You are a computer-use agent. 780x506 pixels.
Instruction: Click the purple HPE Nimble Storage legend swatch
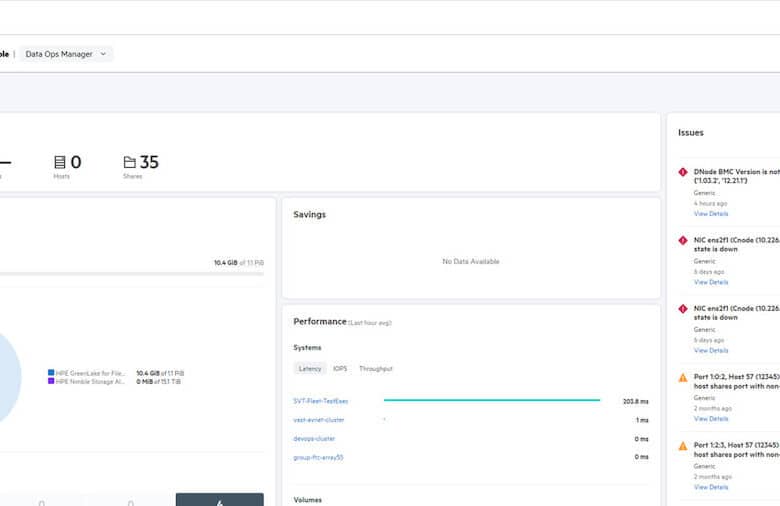pos(51,381)
